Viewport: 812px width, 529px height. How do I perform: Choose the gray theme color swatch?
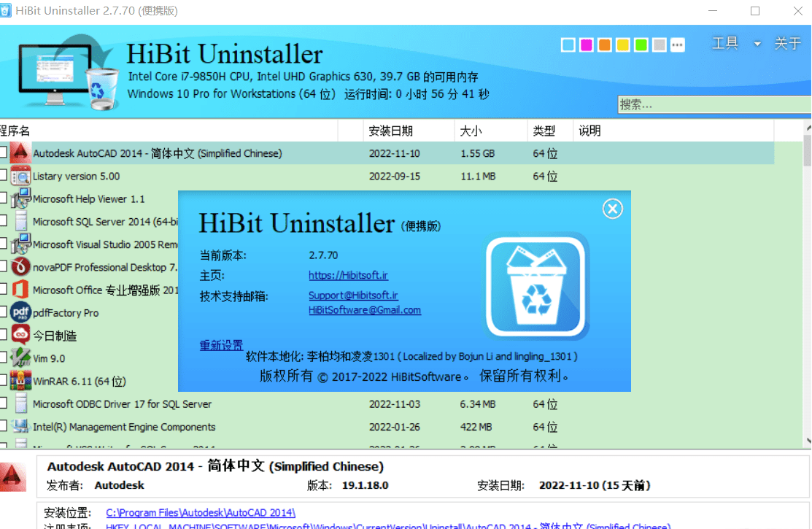coord(660,45)
